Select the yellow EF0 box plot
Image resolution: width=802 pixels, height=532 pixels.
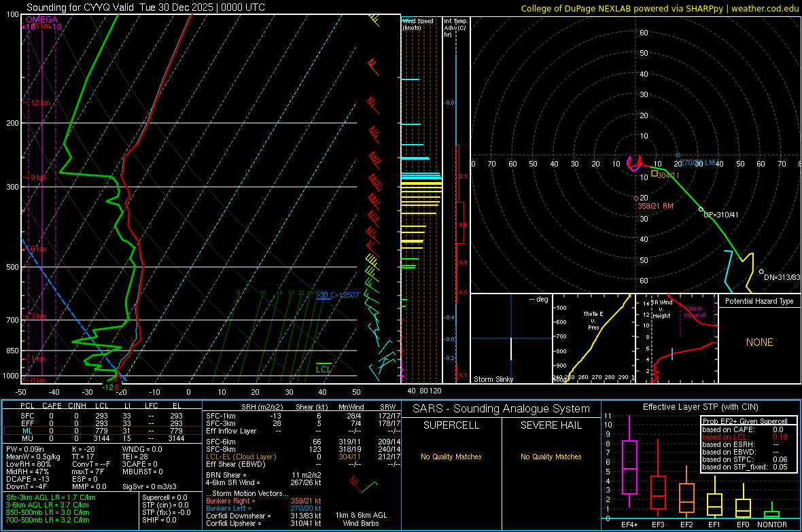[743, 501]
